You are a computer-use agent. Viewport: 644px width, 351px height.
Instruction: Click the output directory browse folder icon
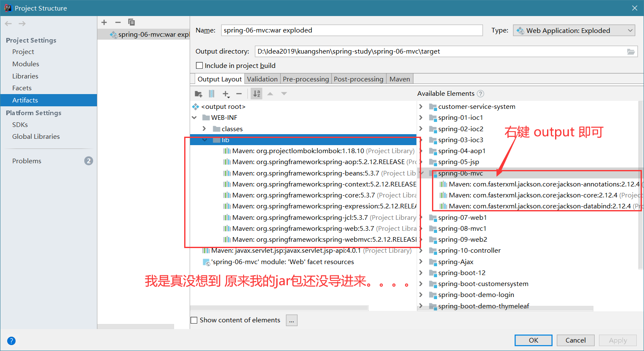631,51
